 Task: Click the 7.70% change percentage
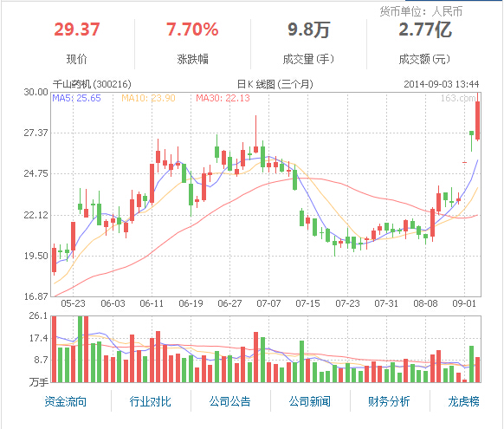pos(192,29)
